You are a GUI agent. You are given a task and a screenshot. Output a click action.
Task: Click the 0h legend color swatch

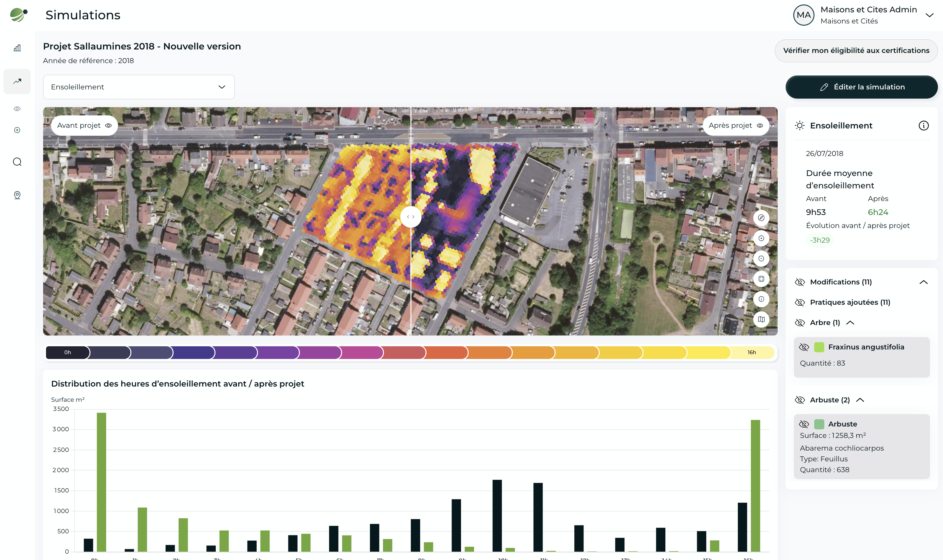[68, 352]
